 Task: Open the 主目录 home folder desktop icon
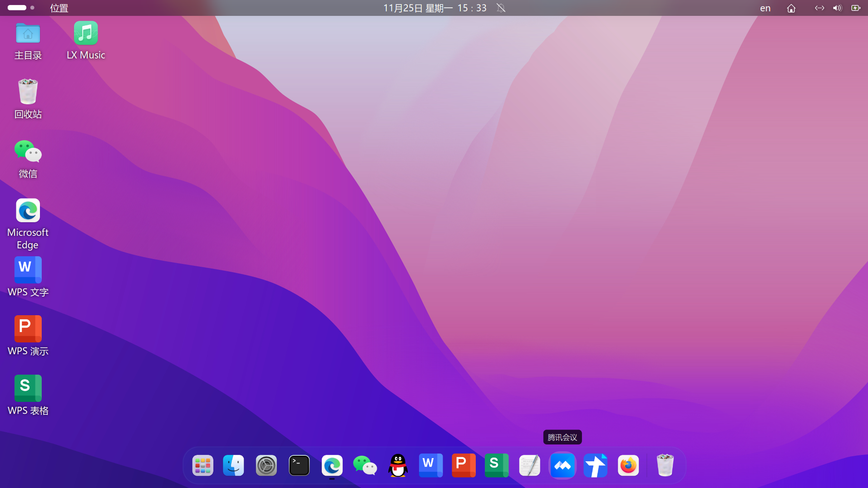coord(28,41)
